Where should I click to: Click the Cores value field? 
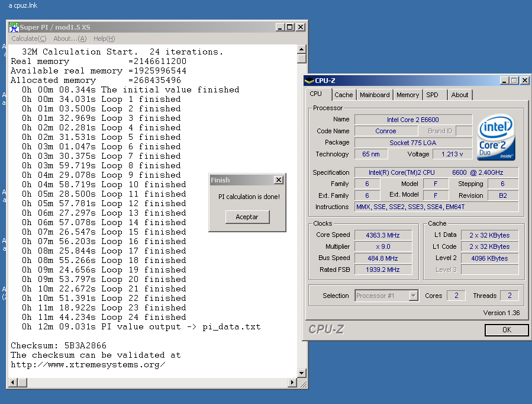[x=456, y=296]
